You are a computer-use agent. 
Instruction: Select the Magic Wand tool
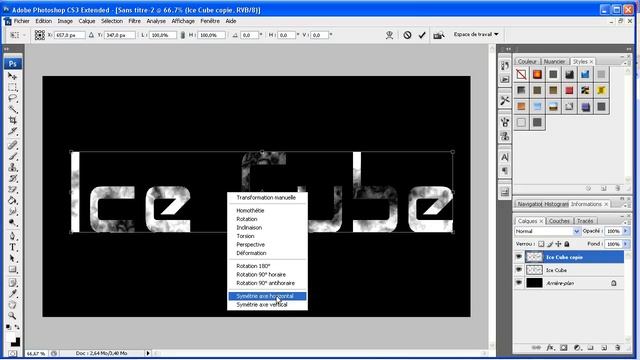pos(13,109)
